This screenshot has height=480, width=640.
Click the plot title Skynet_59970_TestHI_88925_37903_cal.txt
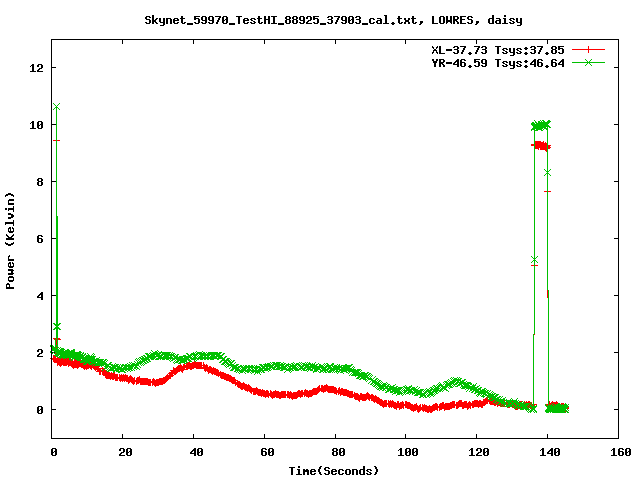(x=281, y=20)
